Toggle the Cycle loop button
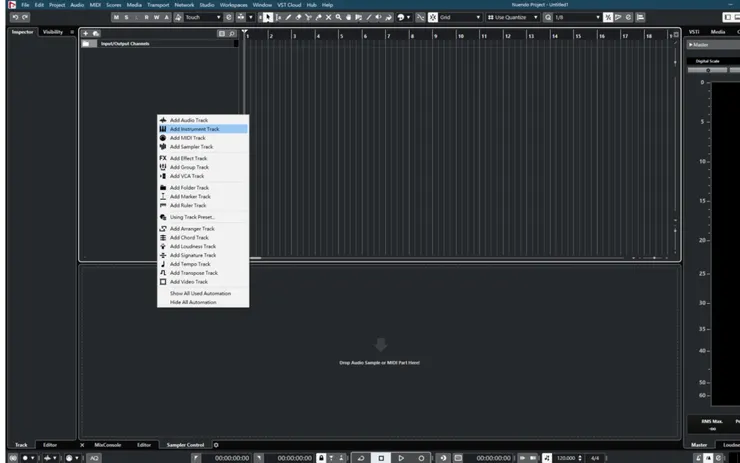The image size is (740, 463). pos(361,458)
